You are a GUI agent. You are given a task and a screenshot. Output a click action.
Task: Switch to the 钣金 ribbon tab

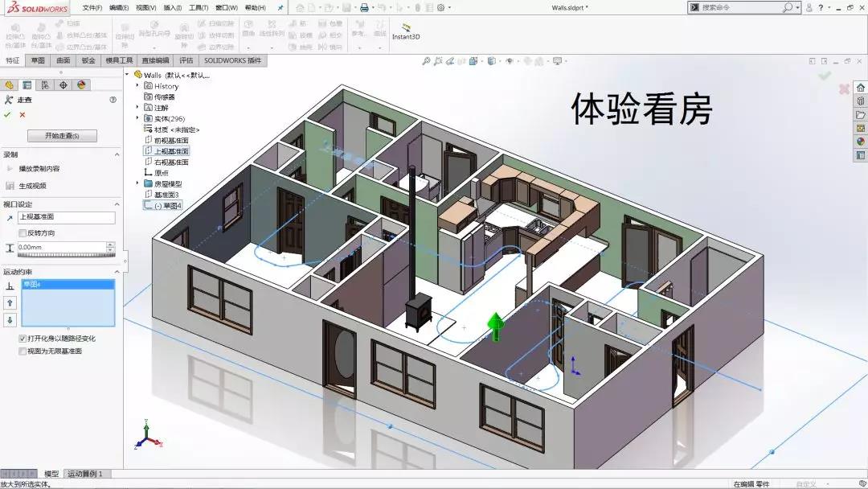click(90, 60)
